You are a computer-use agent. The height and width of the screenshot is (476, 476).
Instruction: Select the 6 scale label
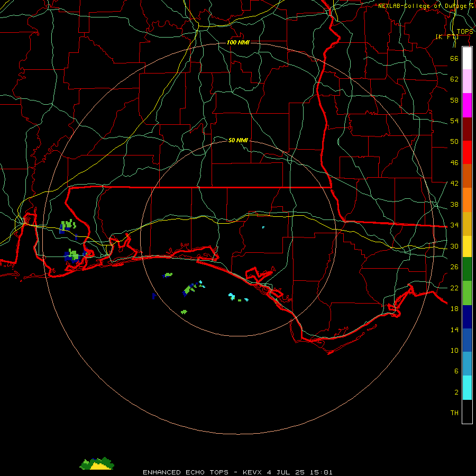(x=456, y=371)
